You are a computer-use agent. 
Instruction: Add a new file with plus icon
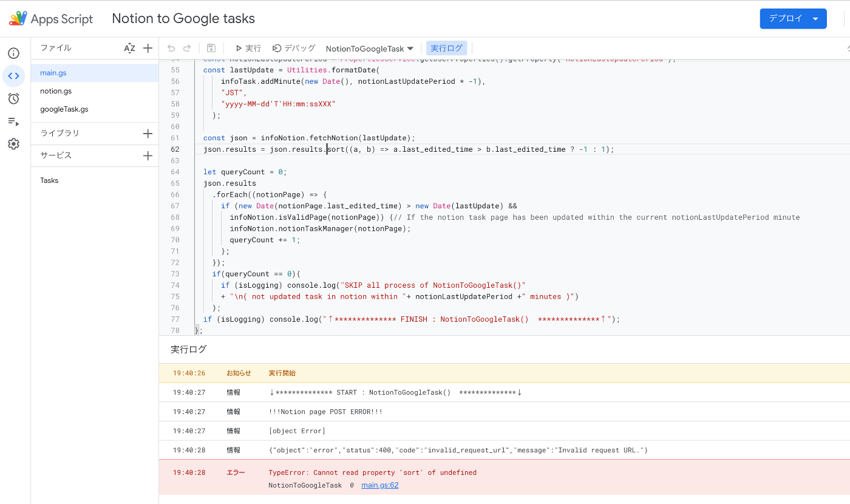(148, 49)
